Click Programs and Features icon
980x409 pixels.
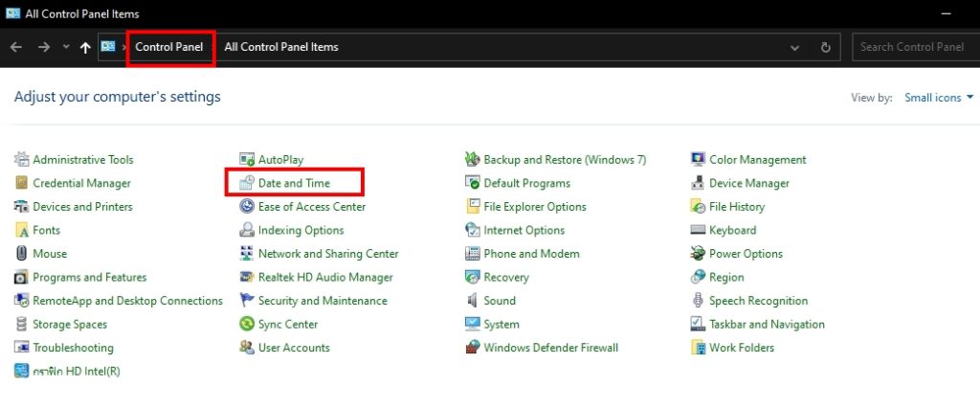(x=22, y=277)
